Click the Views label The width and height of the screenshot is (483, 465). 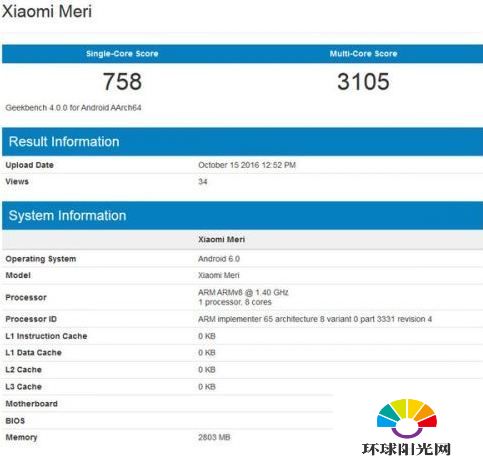pos(17,182)
